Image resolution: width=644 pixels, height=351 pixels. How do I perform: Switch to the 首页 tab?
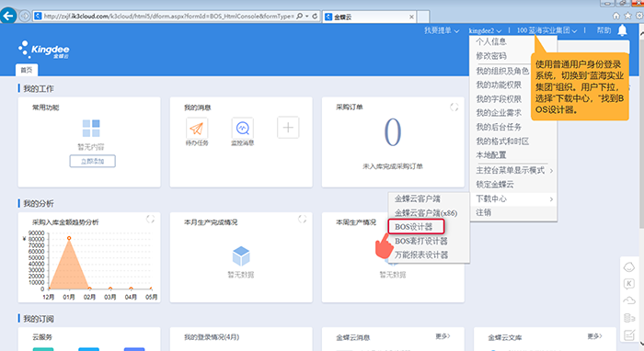point(27,70)
